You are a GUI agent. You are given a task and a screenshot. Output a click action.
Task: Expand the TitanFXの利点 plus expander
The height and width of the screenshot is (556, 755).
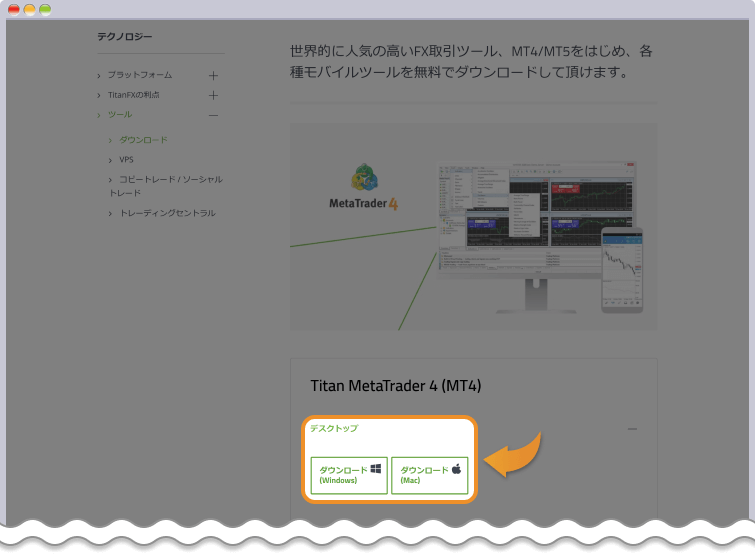pos(213,95)
